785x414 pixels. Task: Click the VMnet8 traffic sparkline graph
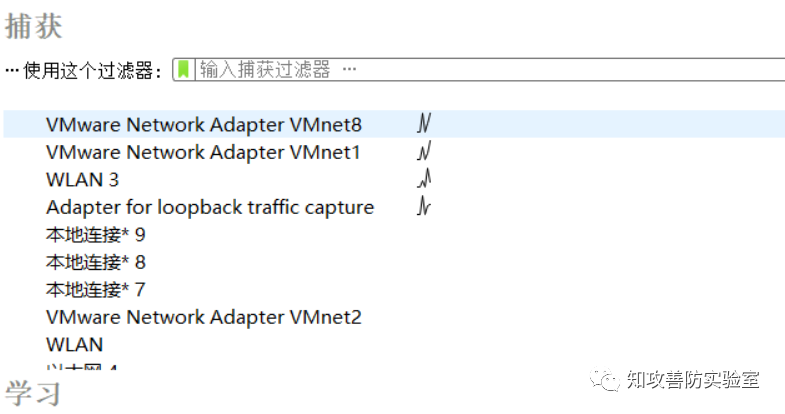pos(424,123)
